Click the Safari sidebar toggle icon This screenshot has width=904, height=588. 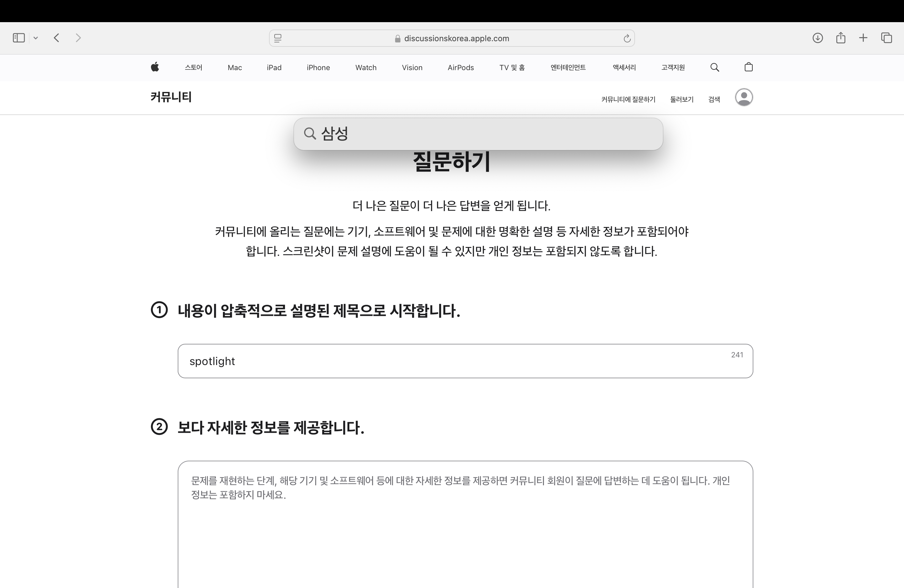pyautogui.click(x=19, y=38)
